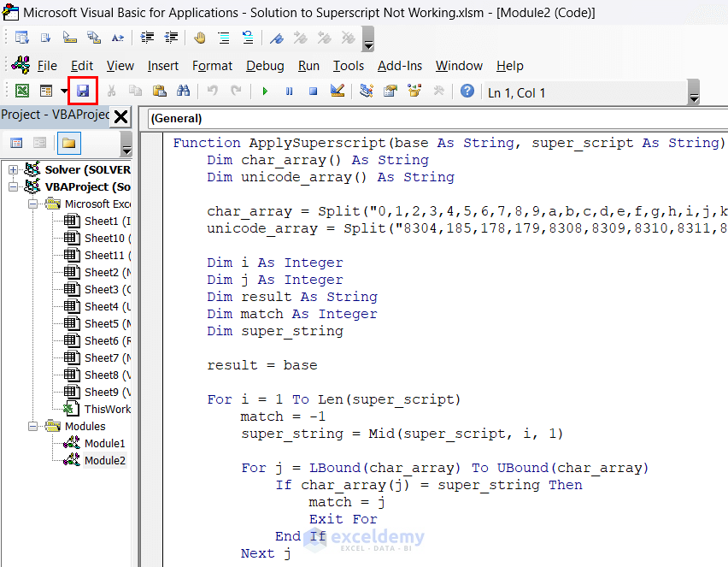Collapse the Microsoft Excel Objects folder
Screen dimensions: 728x567
(x=32, y=204)
